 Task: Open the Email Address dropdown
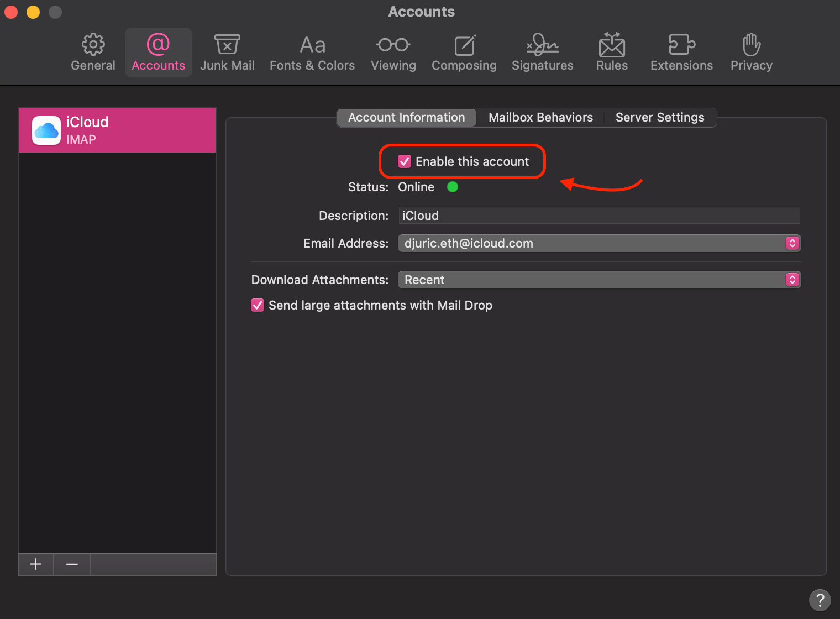pos(600,243)
